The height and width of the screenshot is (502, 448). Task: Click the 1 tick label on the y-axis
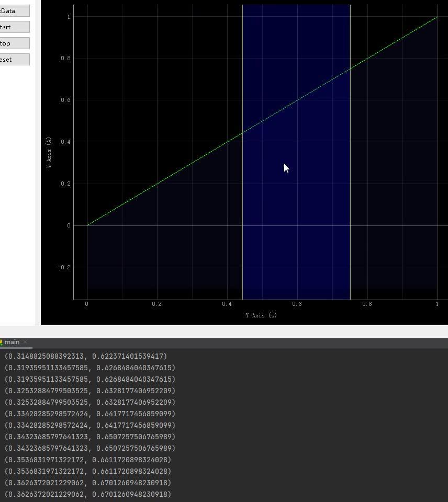pyautogui.click(x=68, y=16)
